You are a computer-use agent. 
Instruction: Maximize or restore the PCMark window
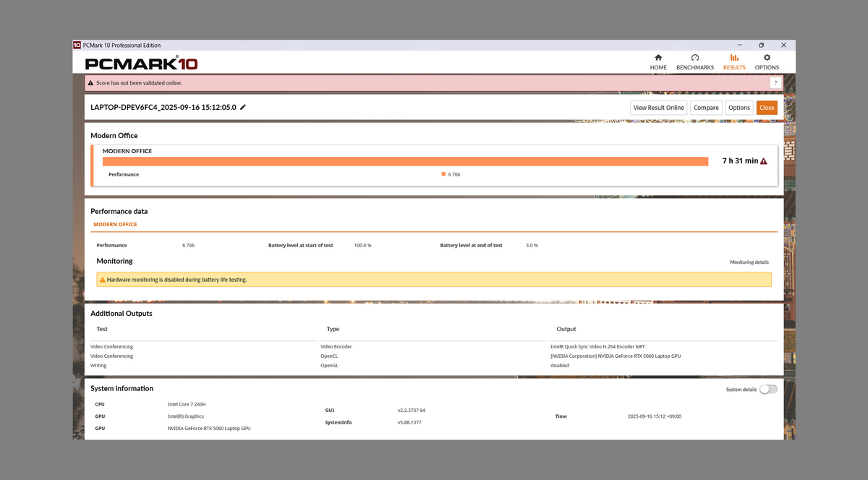pos(761,45)
